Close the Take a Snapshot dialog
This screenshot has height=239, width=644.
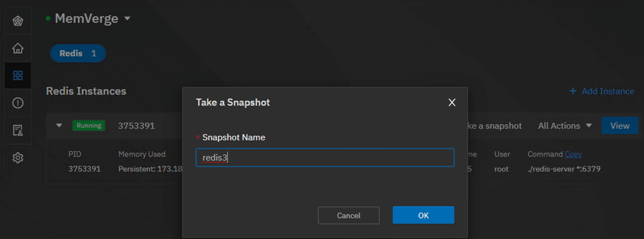tap(452, 102)
